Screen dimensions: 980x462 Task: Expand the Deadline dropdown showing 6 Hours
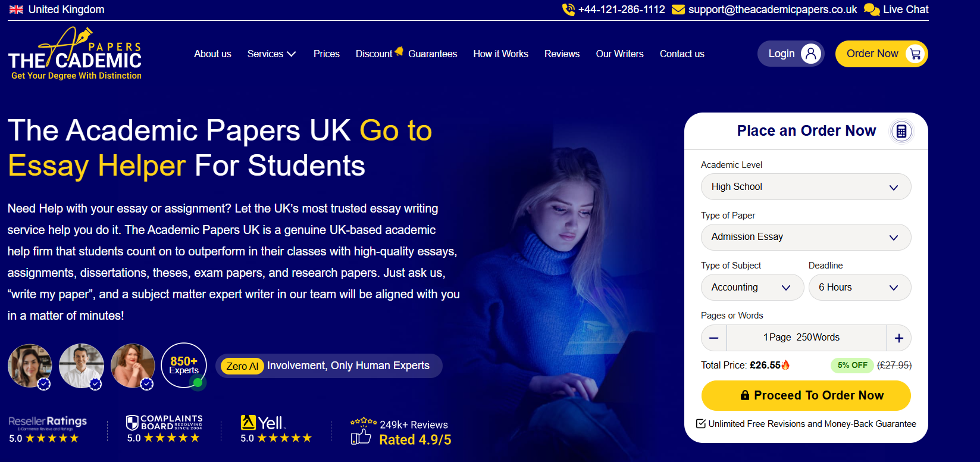860,288
